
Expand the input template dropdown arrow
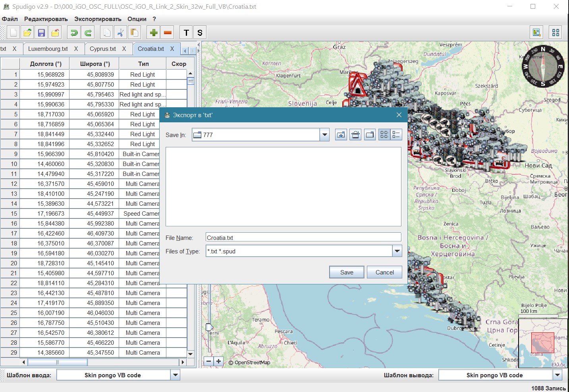(175, 375)
